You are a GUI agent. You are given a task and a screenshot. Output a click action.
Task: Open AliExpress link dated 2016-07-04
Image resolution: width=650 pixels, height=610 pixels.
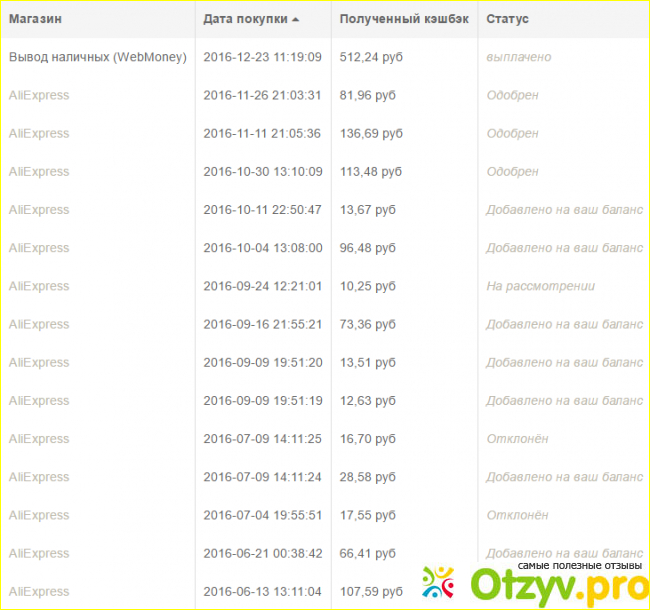click(x=39, y=516)
